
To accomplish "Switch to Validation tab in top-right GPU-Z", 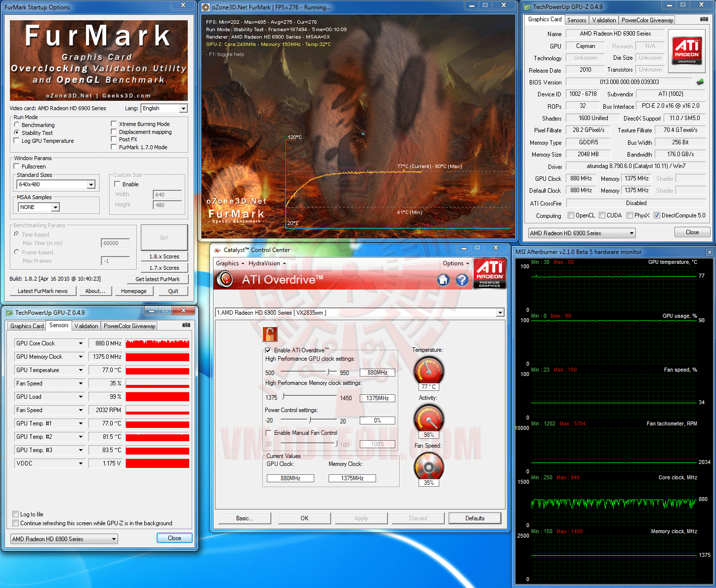I will pyautogui.click(x=604, y=20).
